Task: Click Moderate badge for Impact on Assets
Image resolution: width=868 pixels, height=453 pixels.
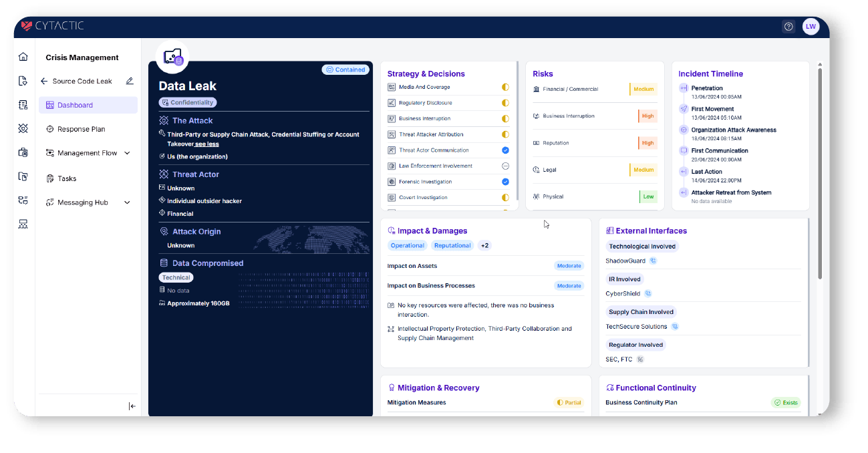Action: (569, 266)
